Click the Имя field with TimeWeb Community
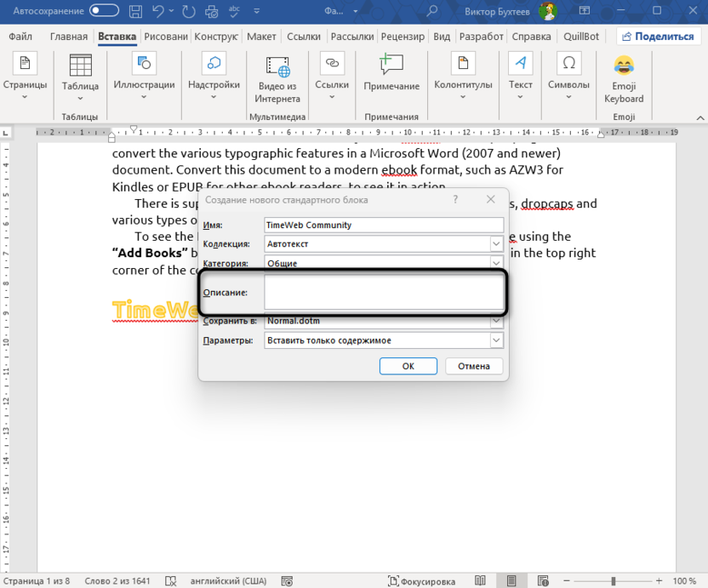 pyautogui.click(x=384, y=225)
